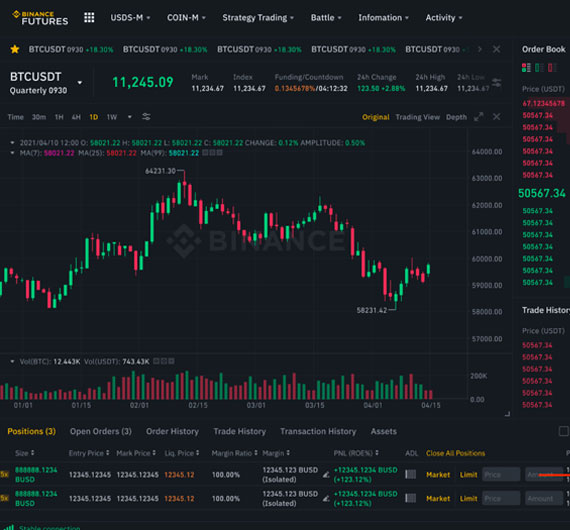Open the Transaction History tab
The height and width of the screenshot is (530, 570).
coord(318,431)
